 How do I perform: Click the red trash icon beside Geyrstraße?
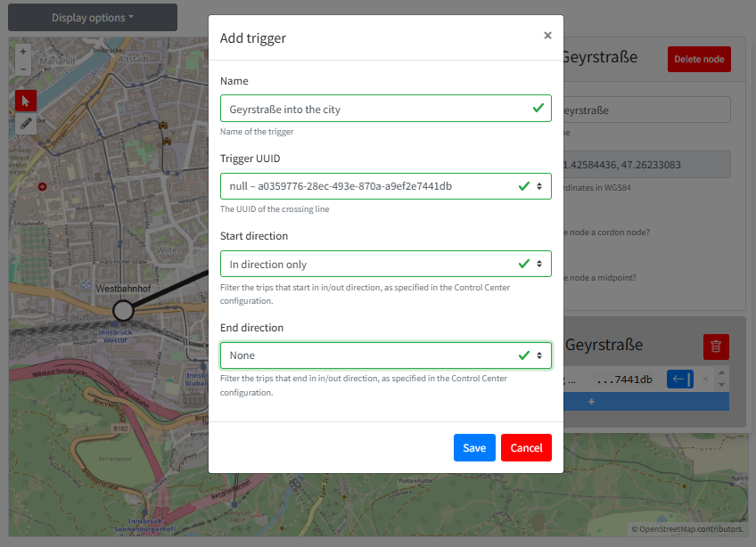point(716,347)
